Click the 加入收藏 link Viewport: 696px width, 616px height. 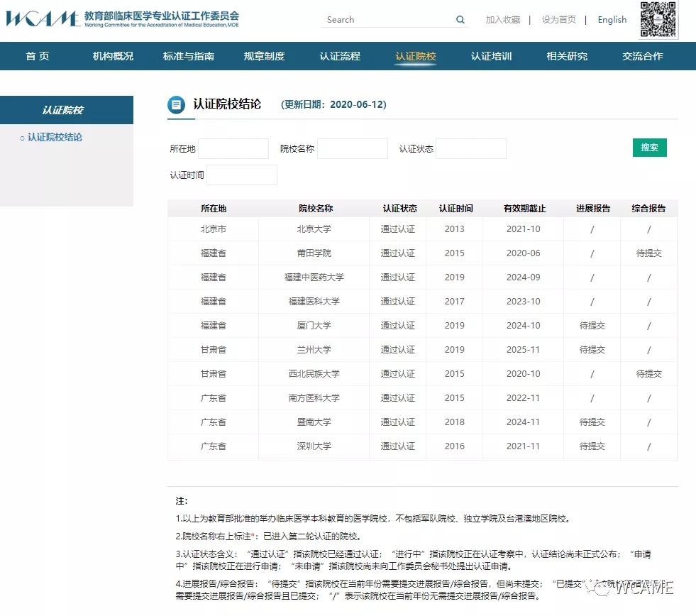tap(502, 20)
